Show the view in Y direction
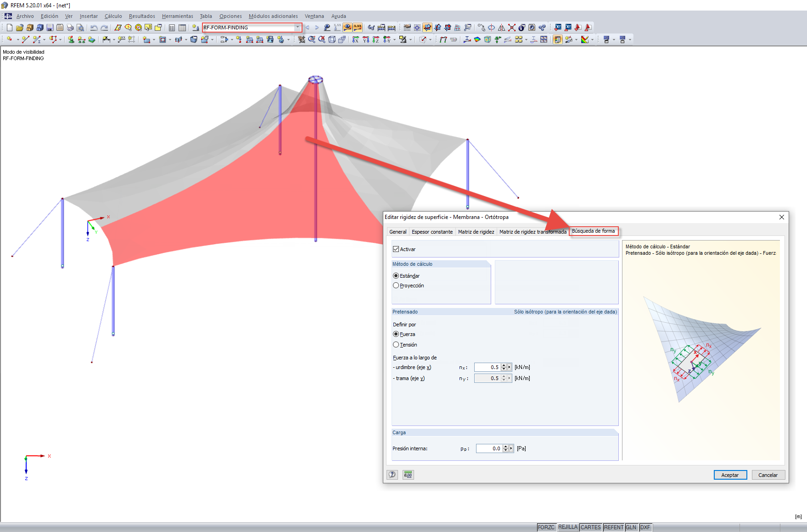 pyautogui.click(x=366, y=39)
